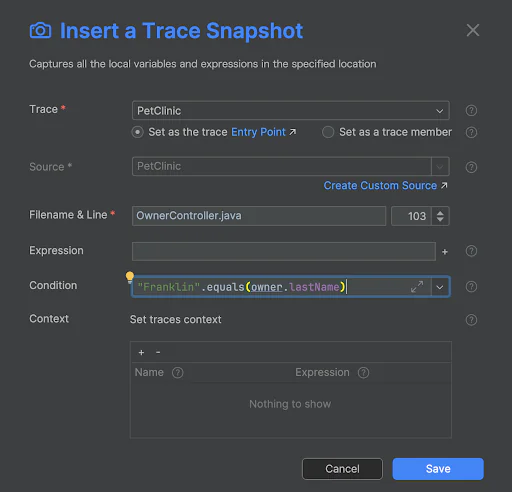512x492 pixels.
Task: Click the line number field showing 103
Action: coord(411,216)
